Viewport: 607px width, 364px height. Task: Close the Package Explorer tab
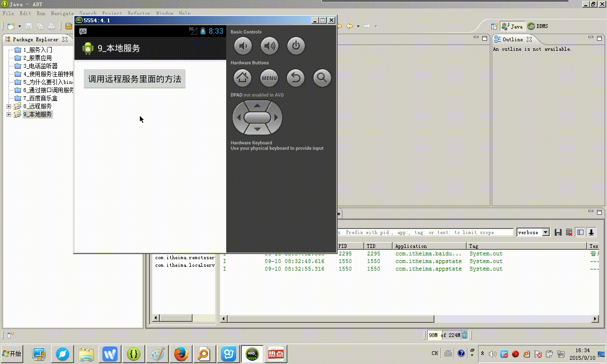[x=65, y=39]
